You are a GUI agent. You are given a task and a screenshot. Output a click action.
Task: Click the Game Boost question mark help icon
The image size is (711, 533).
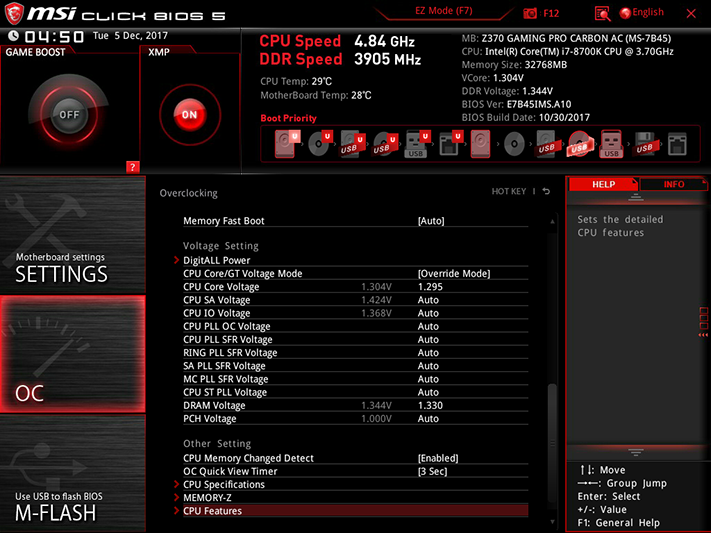(132, 167)
